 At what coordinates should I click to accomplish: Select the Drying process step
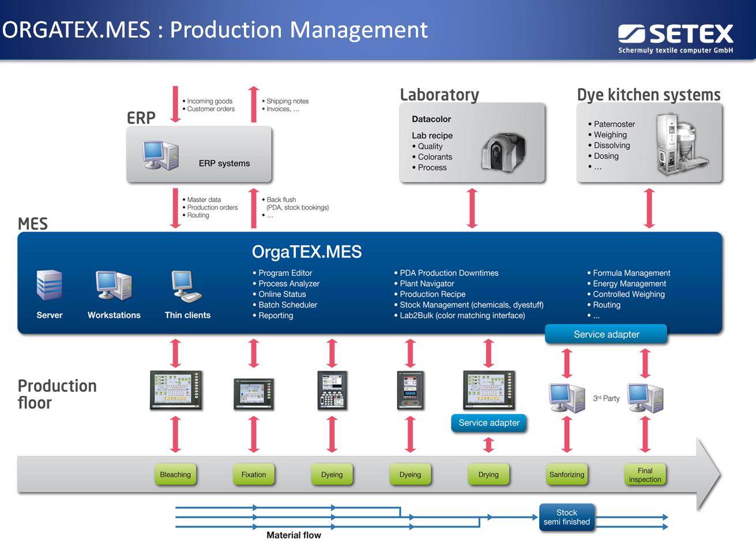488,474
